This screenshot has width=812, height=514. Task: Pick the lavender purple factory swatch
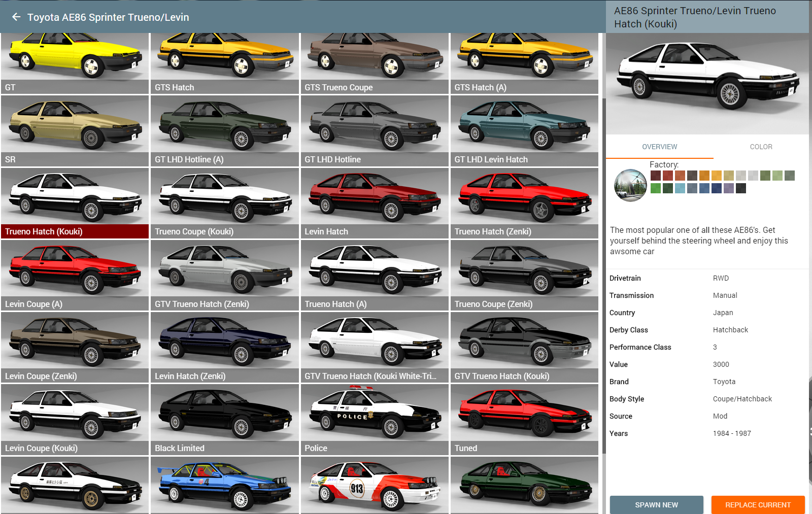[x=729, y=188]
